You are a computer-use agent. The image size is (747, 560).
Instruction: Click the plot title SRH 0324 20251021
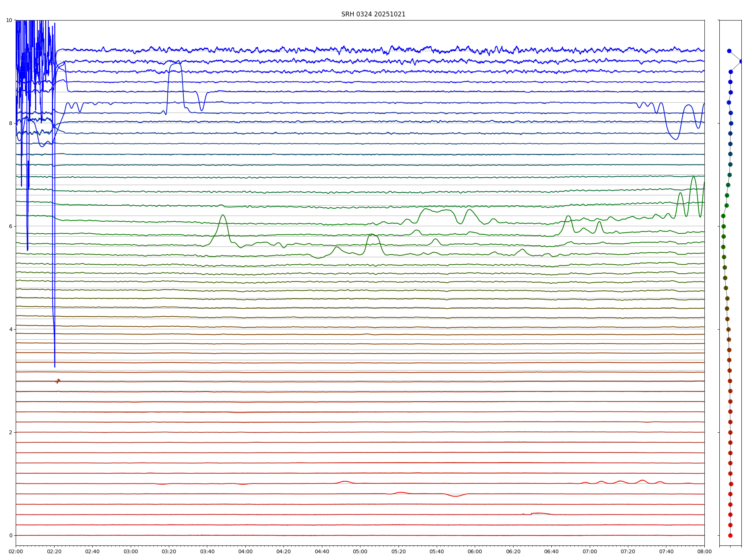click(x=373, y=14)
